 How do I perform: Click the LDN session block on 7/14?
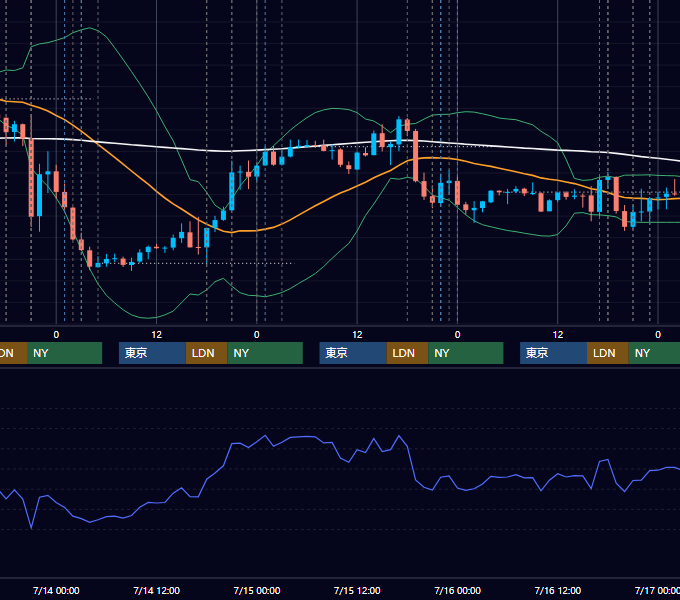[x=206, y=353]
